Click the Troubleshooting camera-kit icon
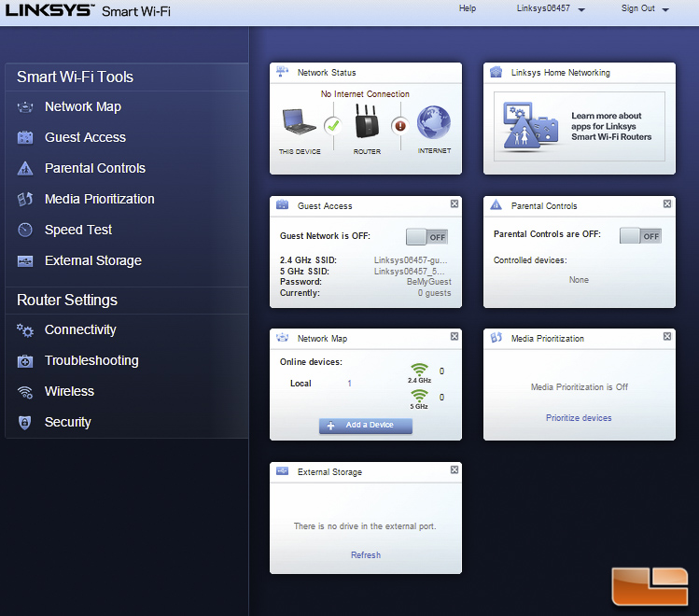The height and width of the screenshot is (616, 699). coord(25,360)
